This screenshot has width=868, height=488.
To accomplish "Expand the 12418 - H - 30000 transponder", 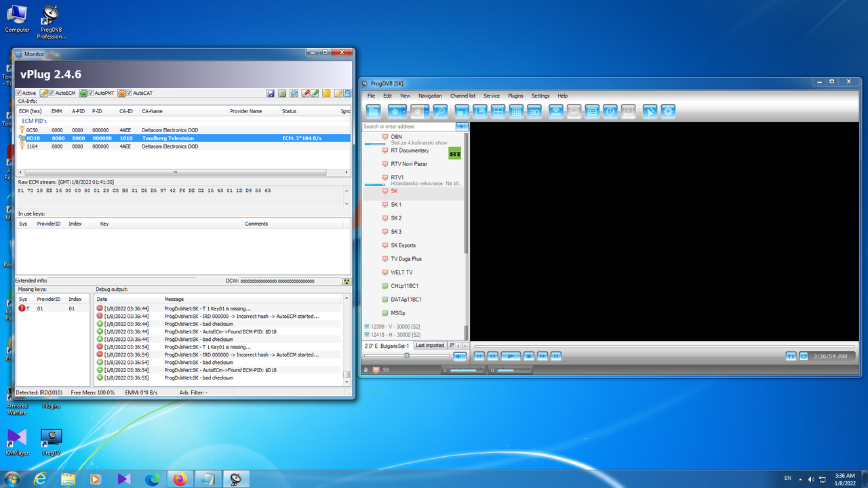I will coord(366,334).
